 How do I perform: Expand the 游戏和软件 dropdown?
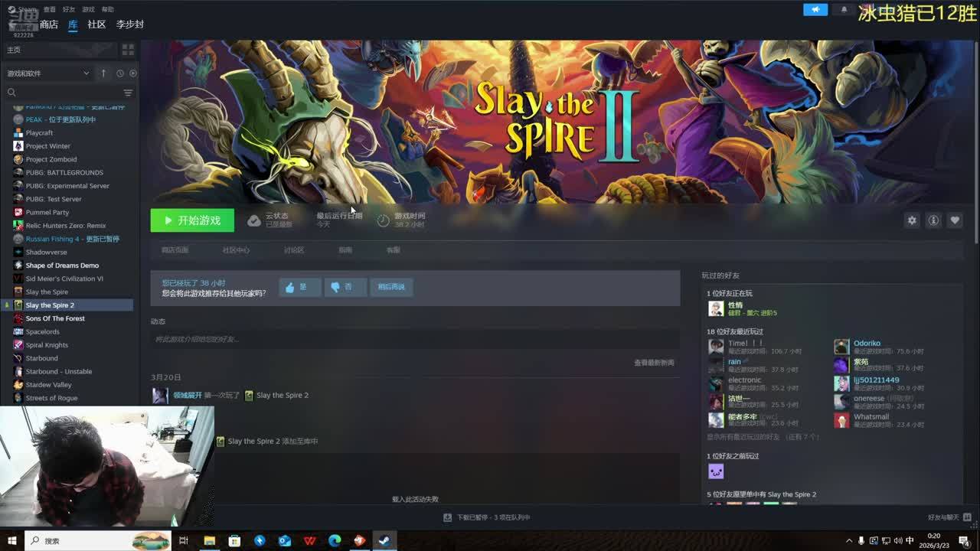pos(86,73)
